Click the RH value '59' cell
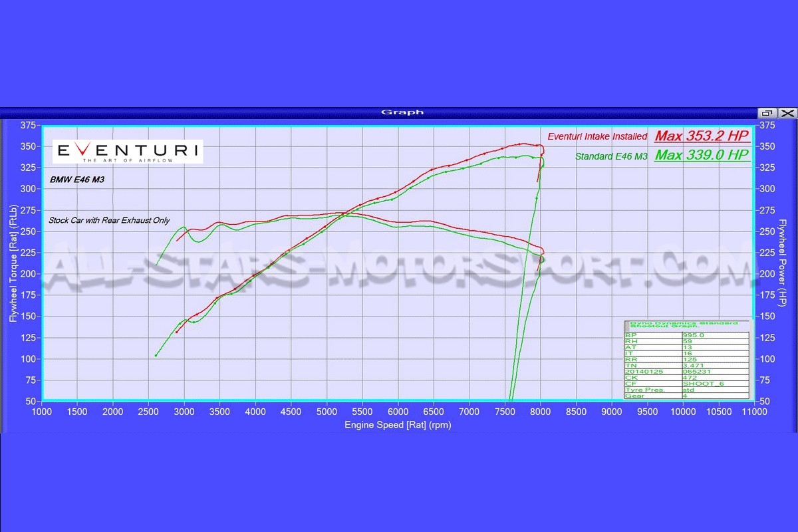The width and height of the screenshot is (798, 532). click(716, 341)
